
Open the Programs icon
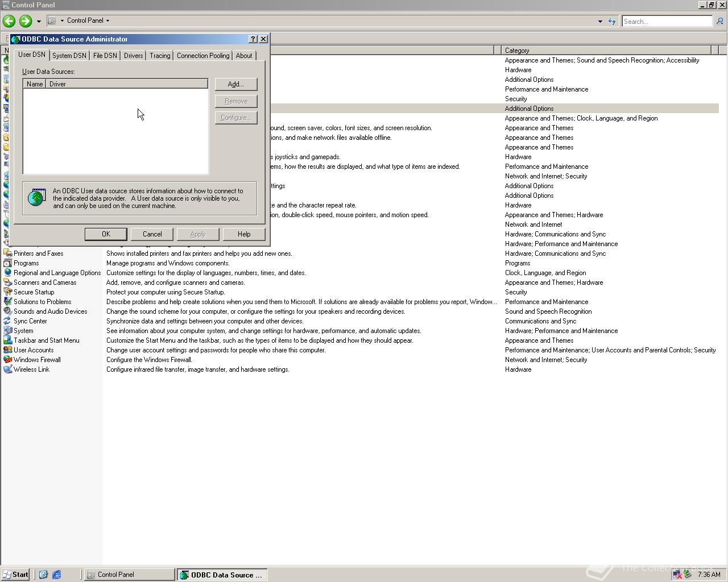point(7,263)
